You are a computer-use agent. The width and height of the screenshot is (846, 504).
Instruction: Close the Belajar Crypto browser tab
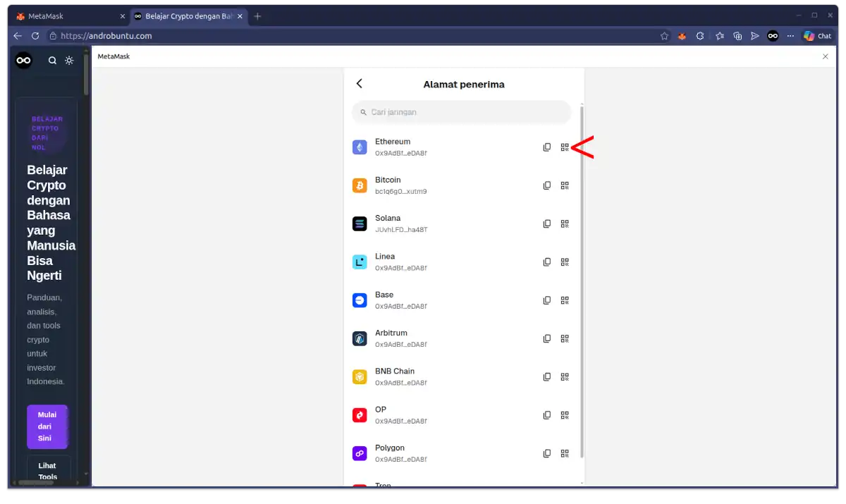pos(240,16)
